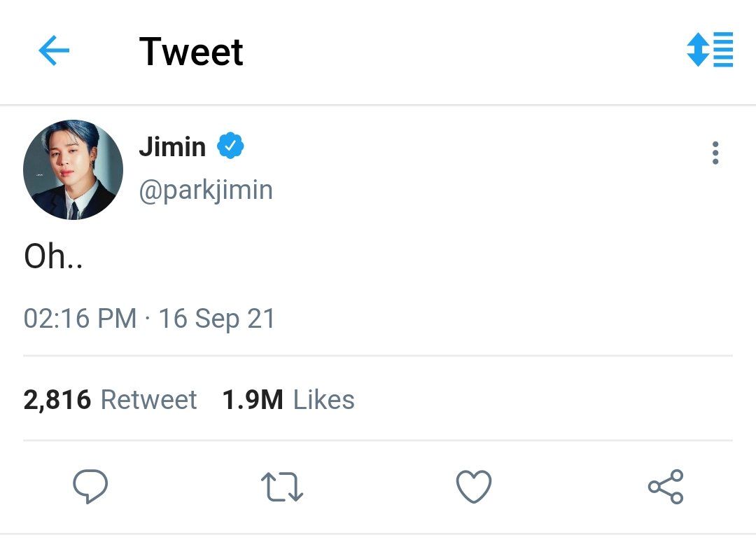
Task: Click the reply speech bubble icon
Action: (x=90, y=486)
